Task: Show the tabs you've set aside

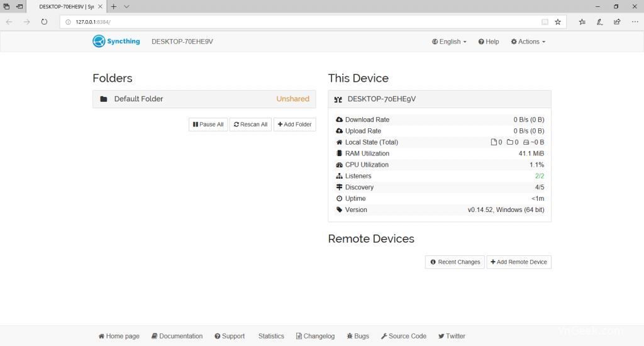Action: click(6, 6)
